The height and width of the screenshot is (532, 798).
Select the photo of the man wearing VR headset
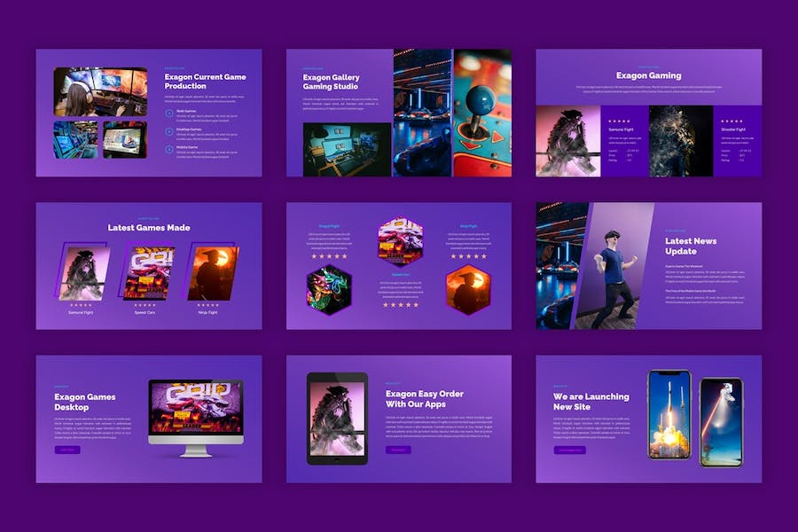(614, 266)
